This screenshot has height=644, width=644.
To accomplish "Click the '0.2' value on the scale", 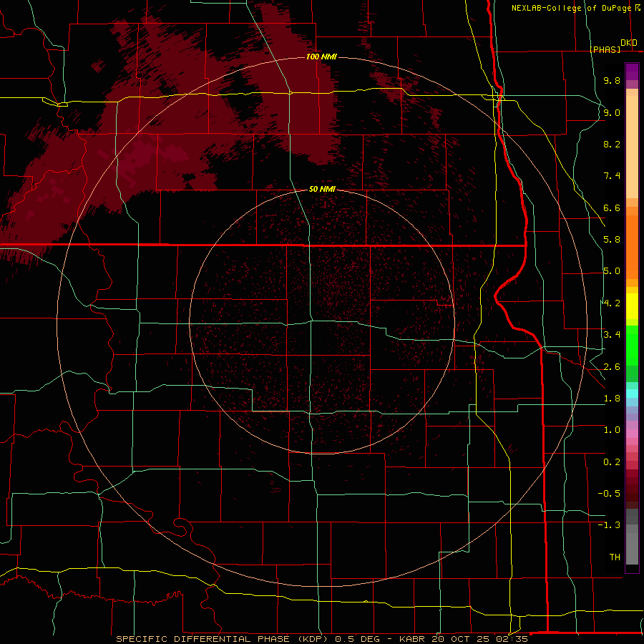I will (x=612, y=462).
